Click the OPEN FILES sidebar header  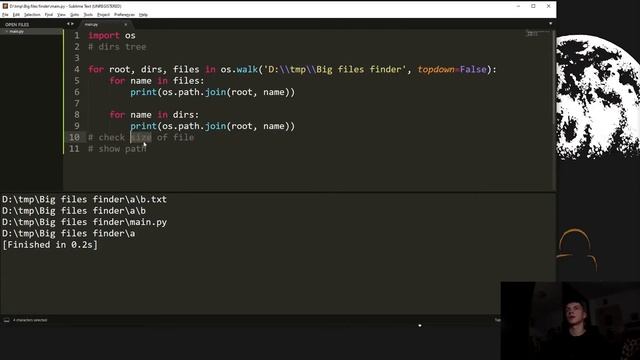[x=17, y=24]
